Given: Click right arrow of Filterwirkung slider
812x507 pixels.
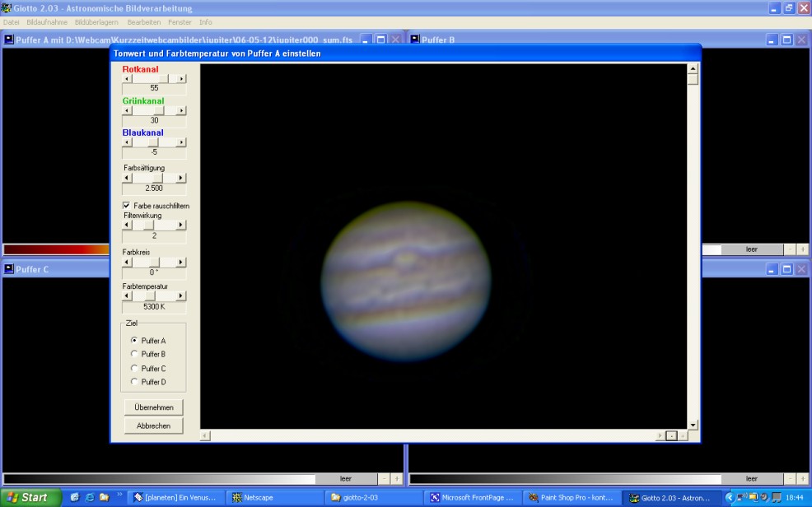Looking at the screenshot, I should [182, 225].
